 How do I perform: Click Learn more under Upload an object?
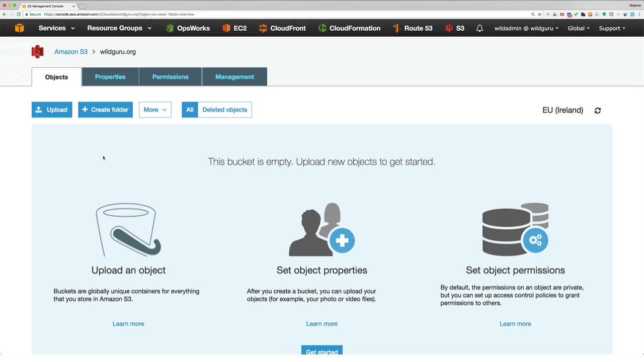coord(128,324)
